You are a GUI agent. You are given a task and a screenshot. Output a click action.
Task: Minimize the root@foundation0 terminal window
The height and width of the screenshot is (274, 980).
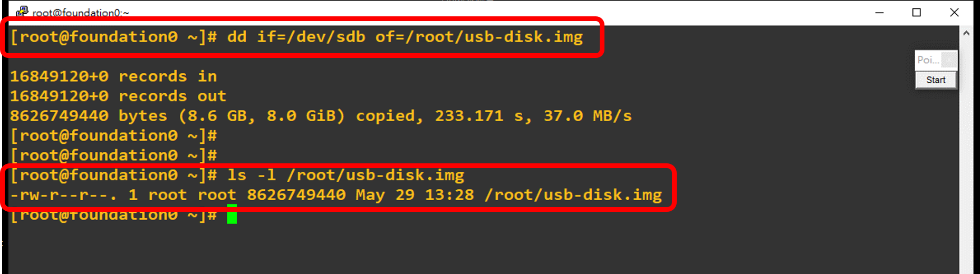coord(879,13)
